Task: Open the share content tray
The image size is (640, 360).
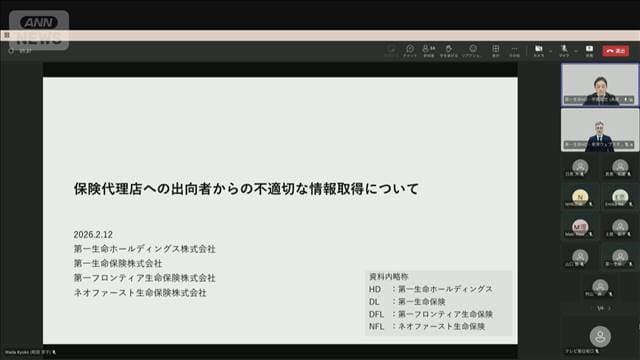Action: click(589, 51)
